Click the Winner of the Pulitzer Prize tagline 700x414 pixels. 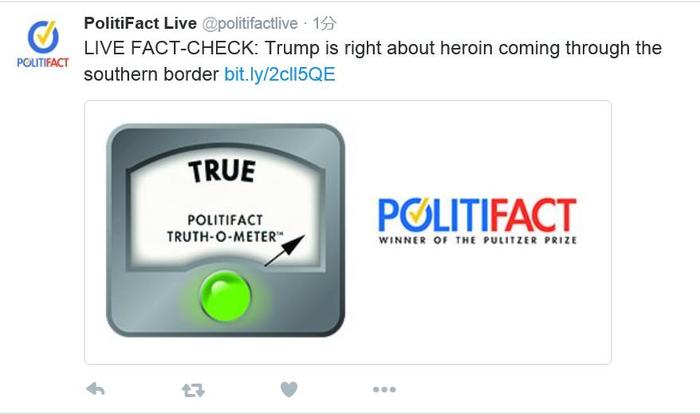tap(477, 240)
